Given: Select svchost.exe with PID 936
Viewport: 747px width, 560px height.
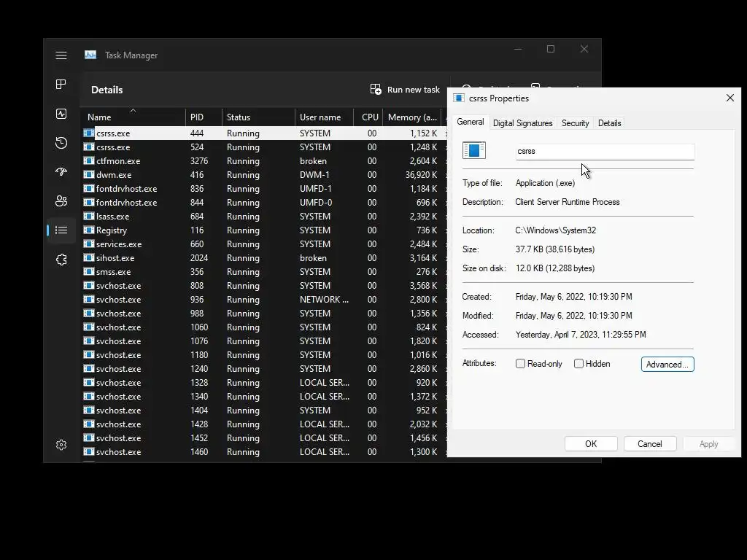Looking at the screenshot, I should [x=264, y=300].
